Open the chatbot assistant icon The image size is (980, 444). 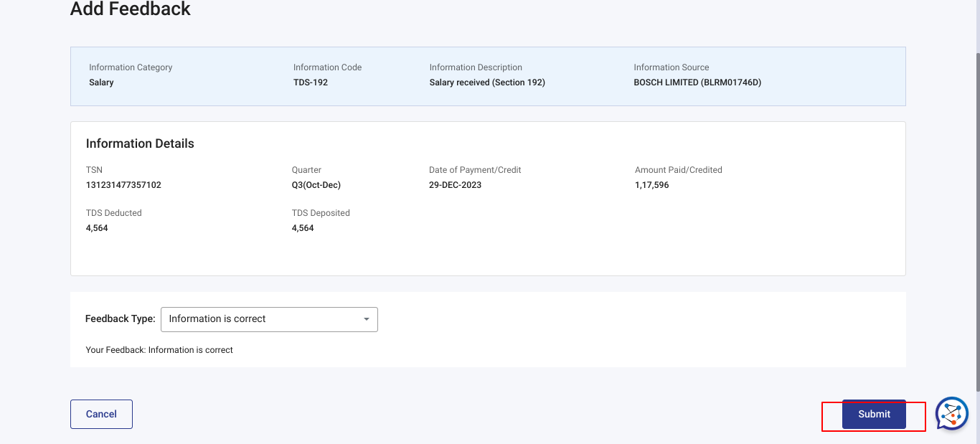click(952, 414)
